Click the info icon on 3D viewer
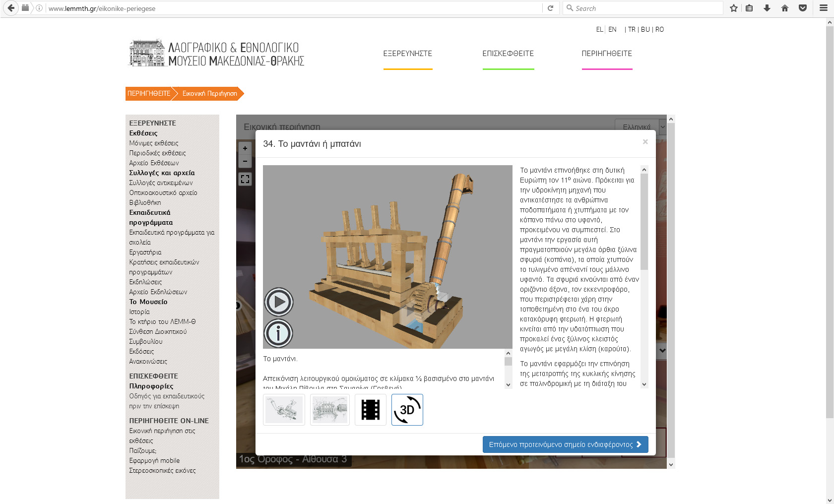 pos(278,333)
